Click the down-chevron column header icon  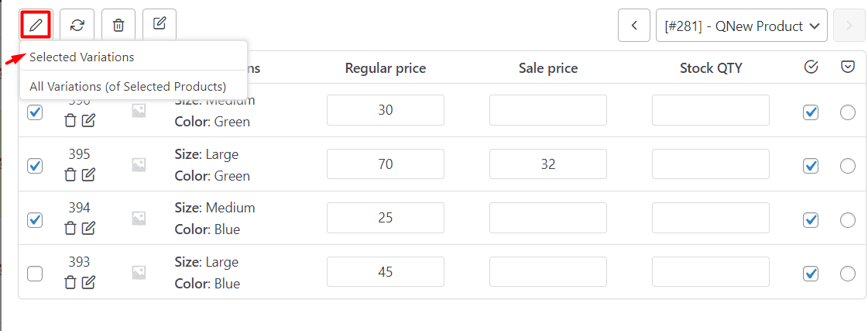coord(848,67)
